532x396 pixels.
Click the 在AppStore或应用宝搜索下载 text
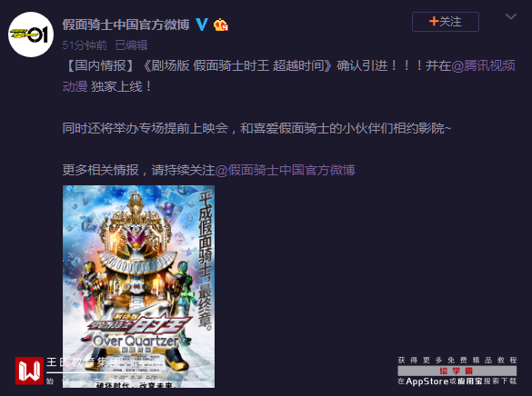tap(457, 381)
